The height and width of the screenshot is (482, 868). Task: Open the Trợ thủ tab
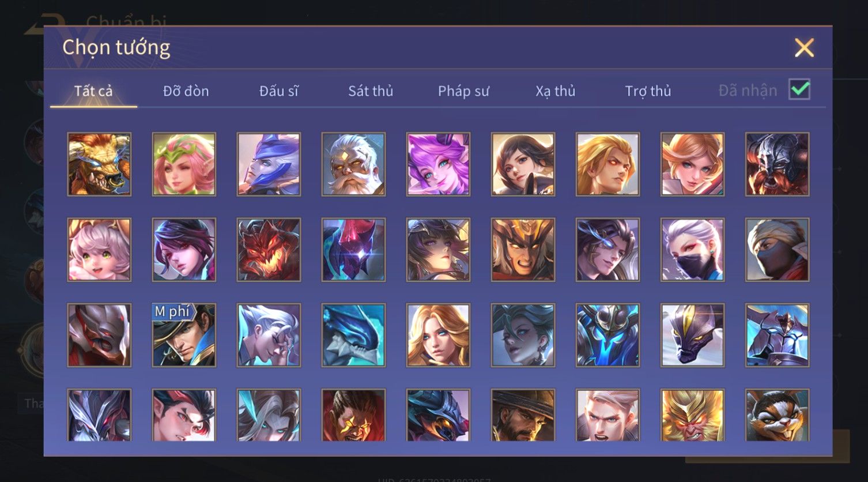[648, 91]
